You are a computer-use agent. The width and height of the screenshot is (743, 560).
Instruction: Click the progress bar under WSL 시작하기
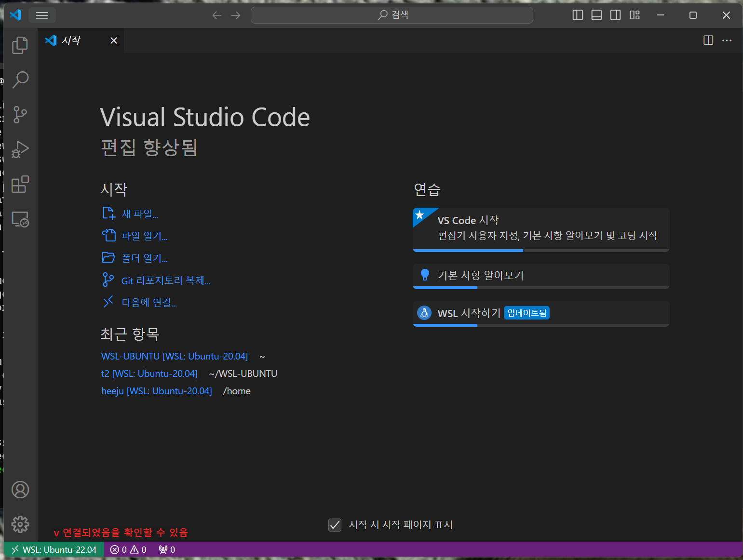tap(541, 325)
